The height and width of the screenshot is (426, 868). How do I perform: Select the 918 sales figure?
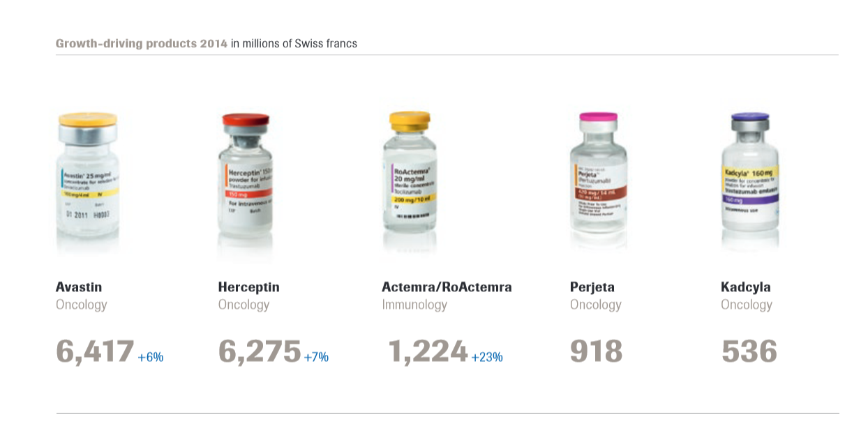597,352
